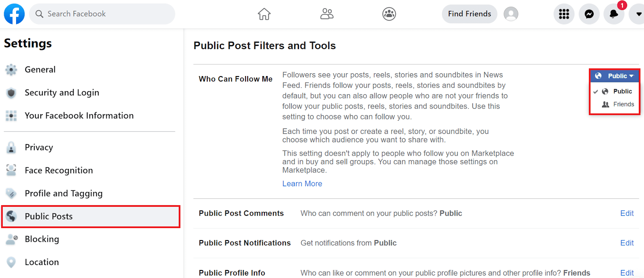Viewport: 644px width, 278px height.
Task: Open the Security and Login settings
Action: coord(62,93)
